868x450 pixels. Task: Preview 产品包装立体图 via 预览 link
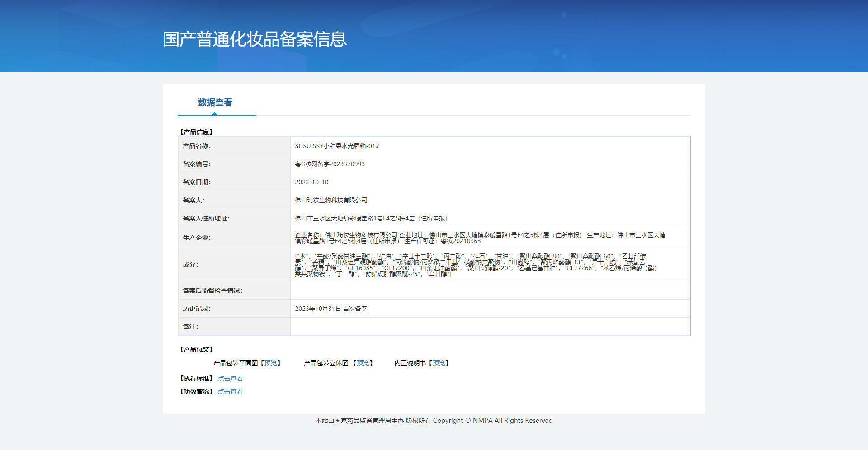363,363
